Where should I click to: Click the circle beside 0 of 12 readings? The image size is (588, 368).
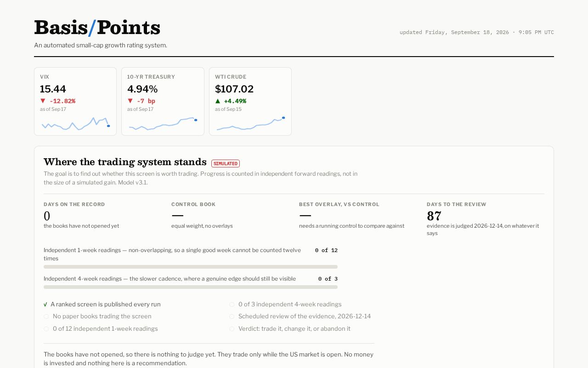[x=46, y=329]
